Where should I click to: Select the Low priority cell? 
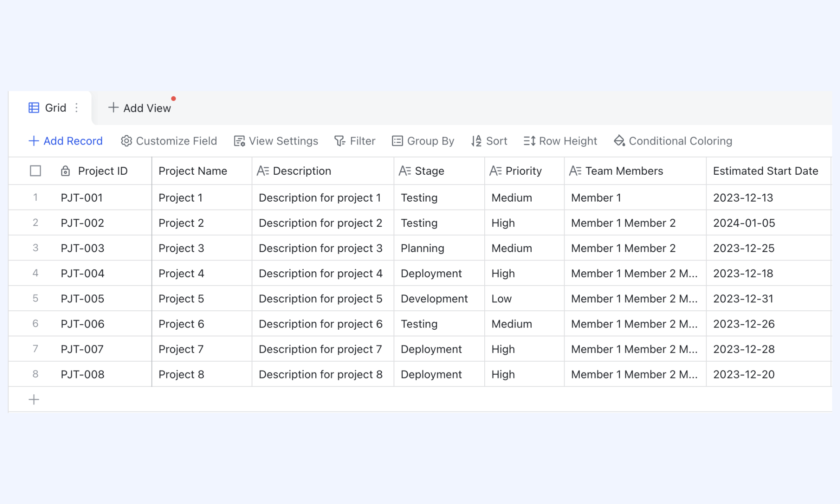(x=525, y=299)
